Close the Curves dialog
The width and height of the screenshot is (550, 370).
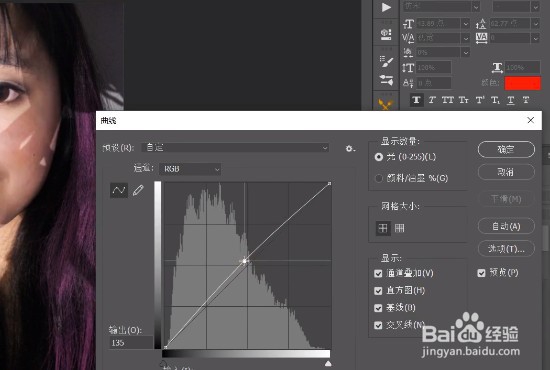click(530, 120)
